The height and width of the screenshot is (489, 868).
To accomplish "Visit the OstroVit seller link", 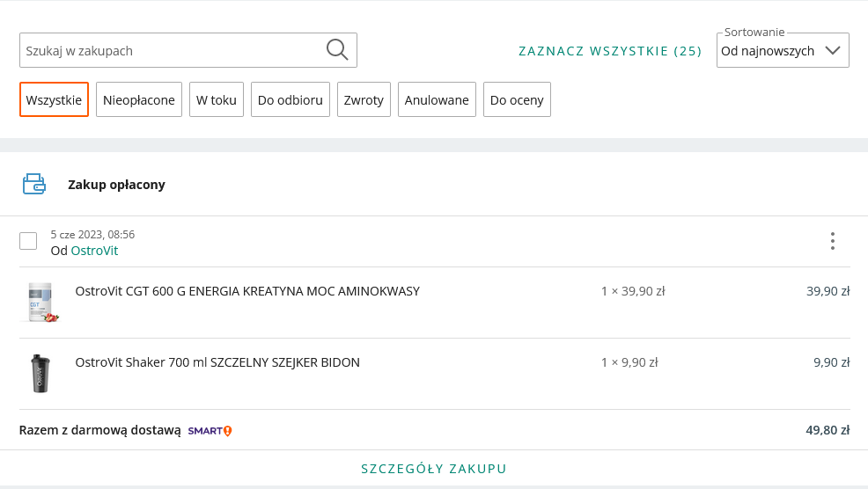I will coord(95,251).
